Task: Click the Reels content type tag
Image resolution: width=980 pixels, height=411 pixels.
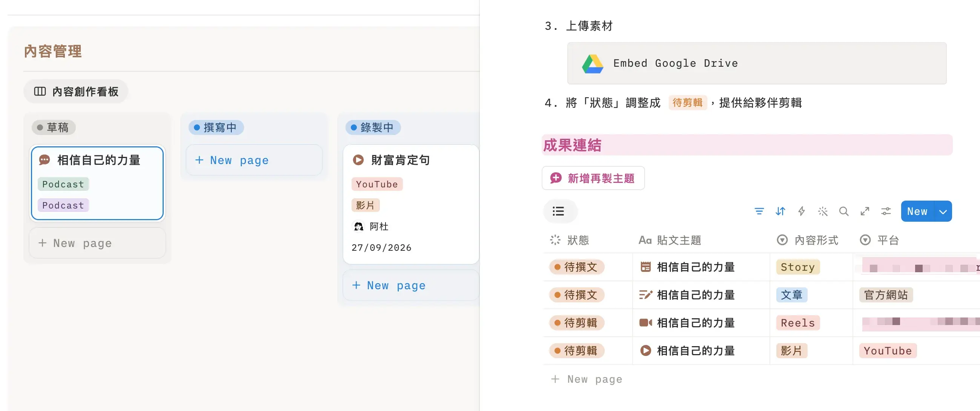Action: tap(798, 323)
